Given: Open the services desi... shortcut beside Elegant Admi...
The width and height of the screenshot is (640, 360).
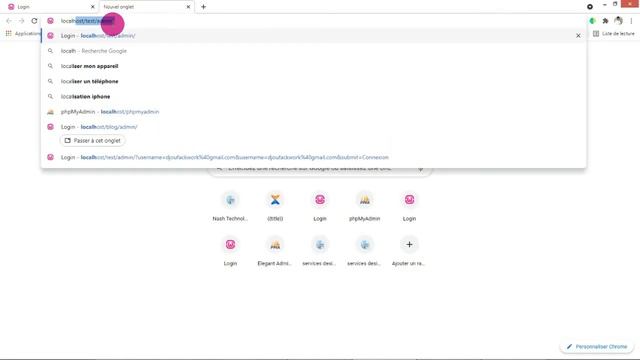Looking at the screenshot, I should (x=320, y=251).
